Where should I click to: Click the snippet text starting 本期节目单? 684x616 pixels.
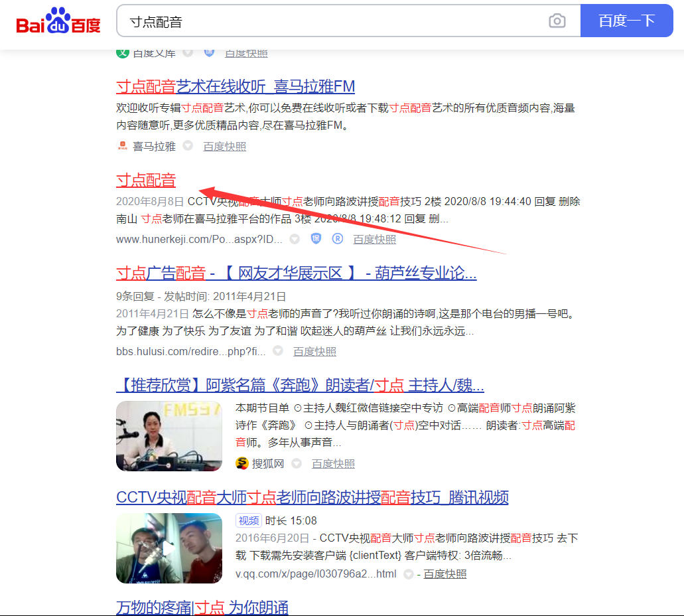pyautogui.click(x=405, y=425)
